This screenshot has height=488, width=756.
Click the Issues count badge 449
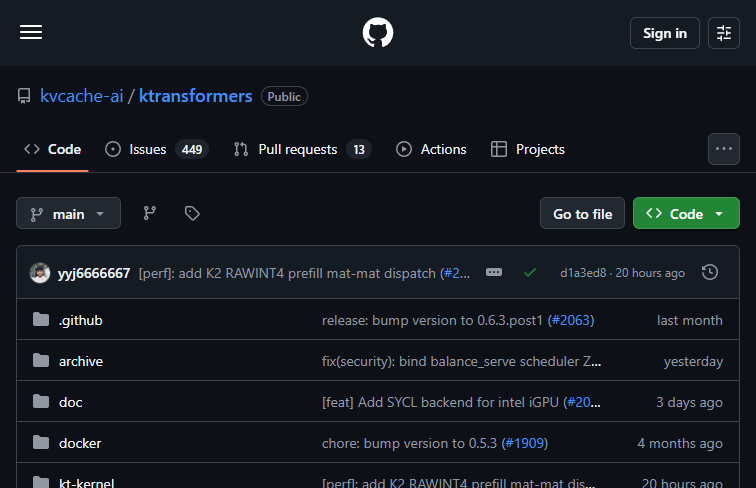(x=192, y=149)
